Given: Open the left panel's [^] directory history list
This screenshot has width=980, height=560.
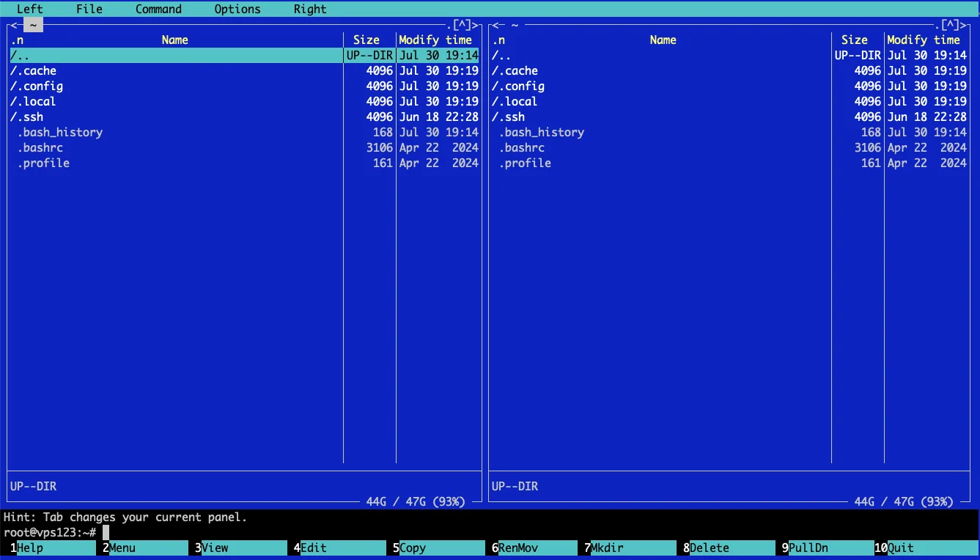Looking at the screenshot, I should pyautogui.click(x=462, y=25).
